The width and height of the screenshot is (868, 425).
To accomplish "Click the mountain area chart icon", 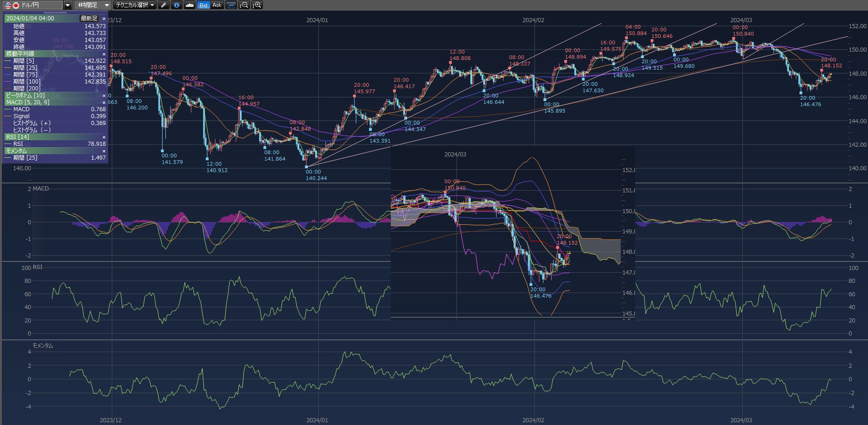I will 189,5.
